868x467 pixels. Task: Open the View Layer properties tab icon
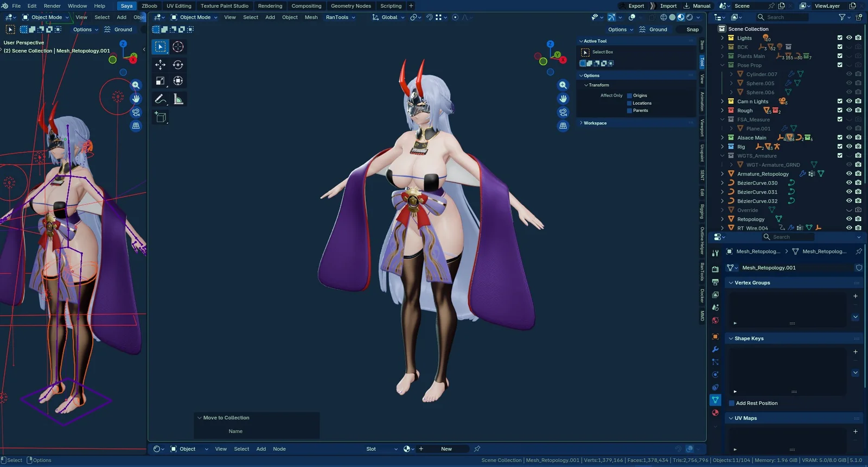tap(715, 295)
